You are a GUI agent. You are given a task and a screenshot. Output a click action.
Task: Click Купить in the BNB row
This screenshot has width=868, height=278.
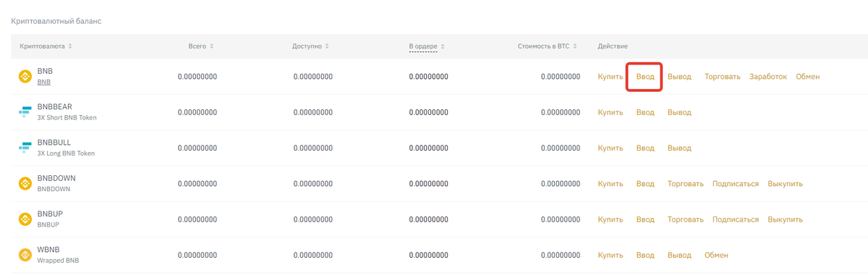coord(610,77)
